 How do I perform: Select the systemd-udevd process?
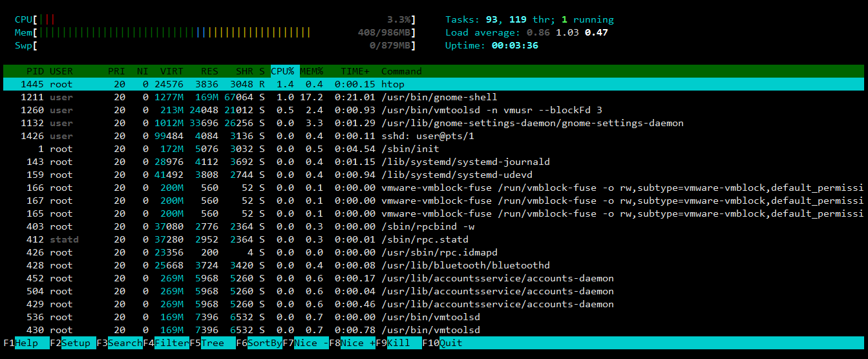pos(434,175)
